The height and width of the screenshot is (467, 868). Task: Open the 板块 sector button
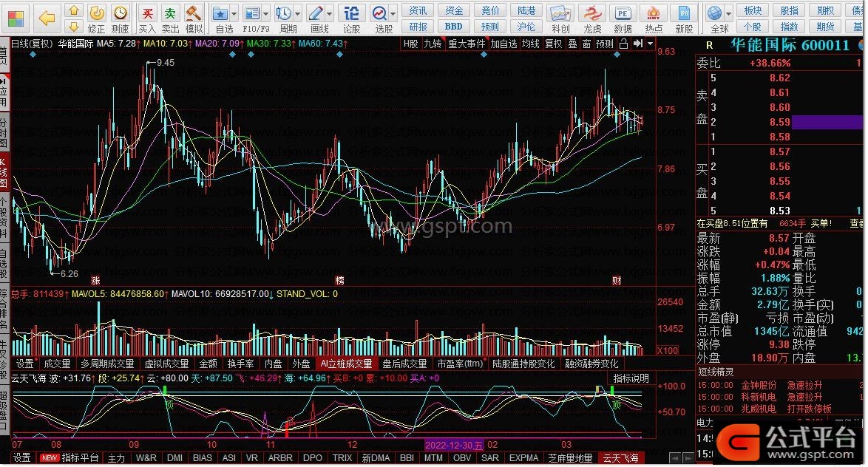point(753,11)
